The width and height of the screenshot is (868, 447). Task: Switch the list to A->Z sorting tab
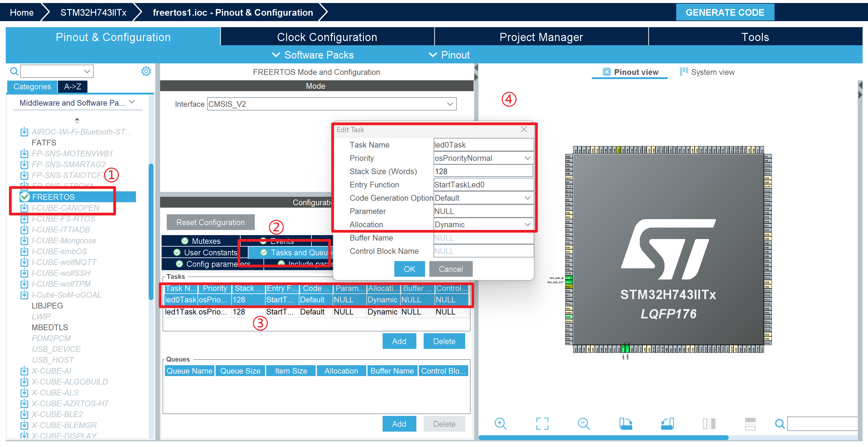[x=72, y=86]
